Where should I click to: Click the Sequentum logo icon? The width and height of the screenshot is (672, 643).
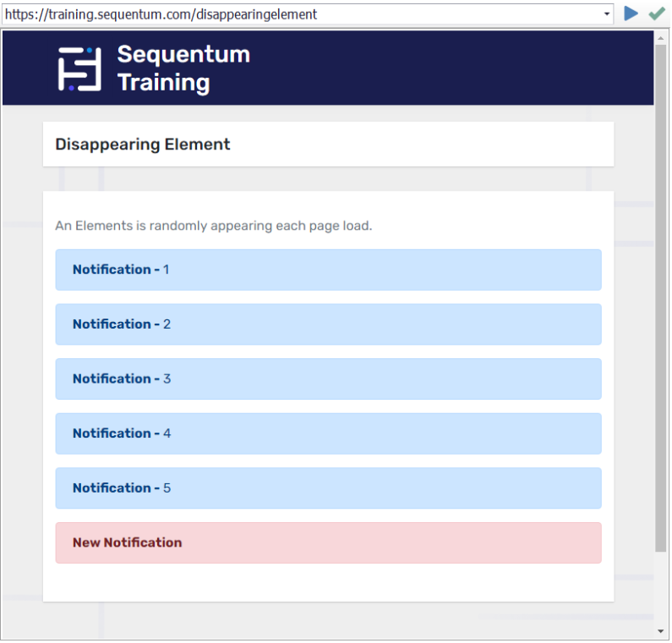tap(79, 68)
